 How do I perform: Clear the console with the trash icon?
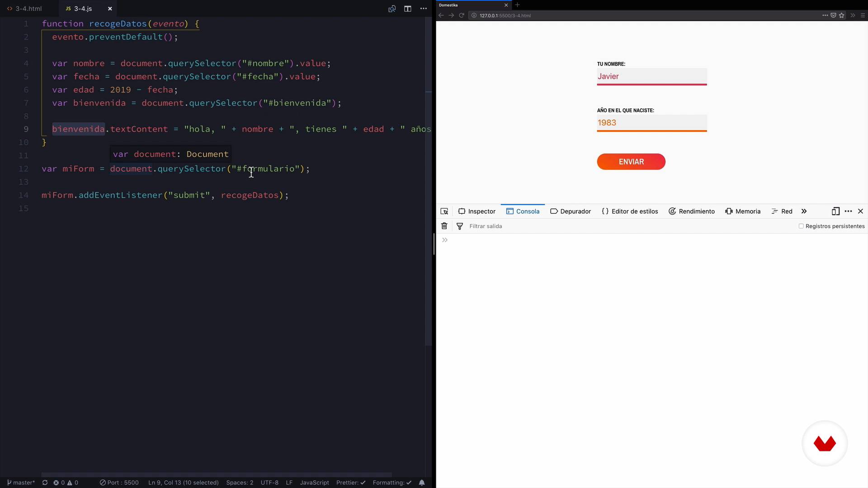(444, 226)
